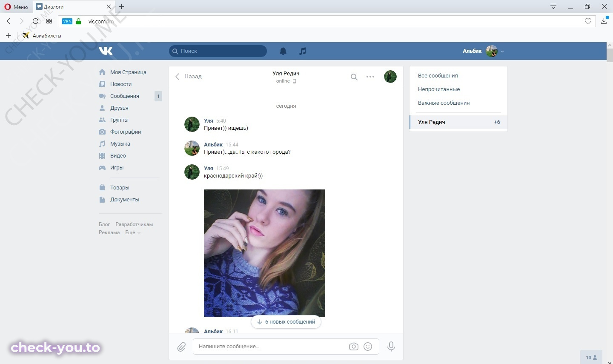Open the emoji smiley picker
Image resolution: width=613 pixels, height=364 pixels.
point(368,347)
